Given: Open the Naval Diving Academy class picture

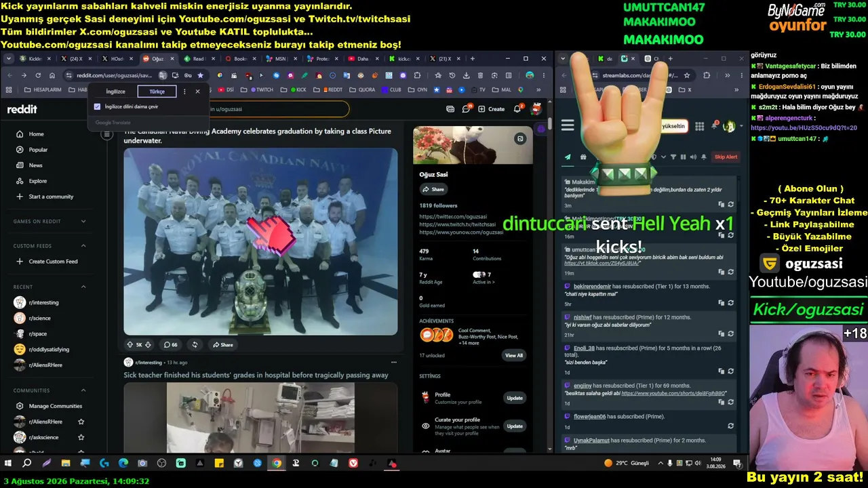Looking at the screenshot, I should (260, 241).
